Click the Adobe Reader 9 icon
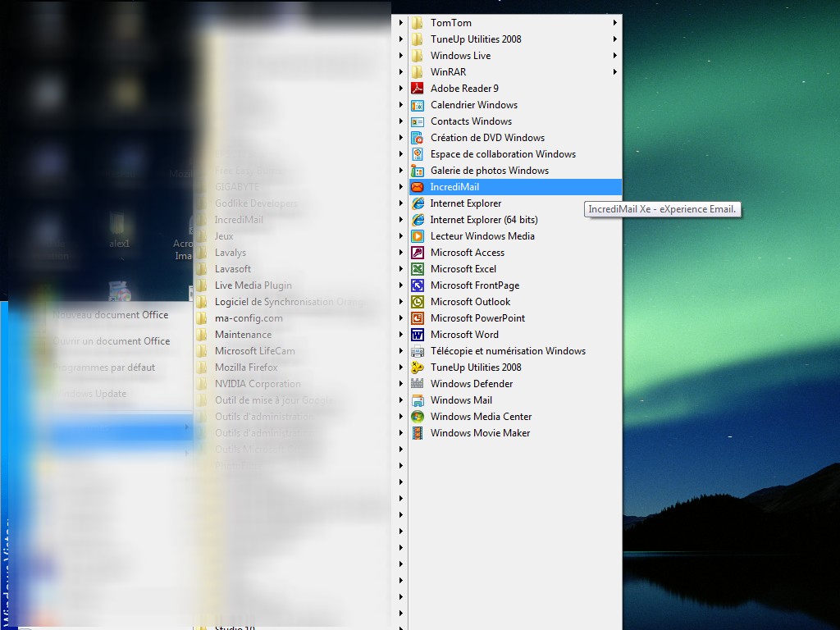840x630 pixels. click(418, 89)
